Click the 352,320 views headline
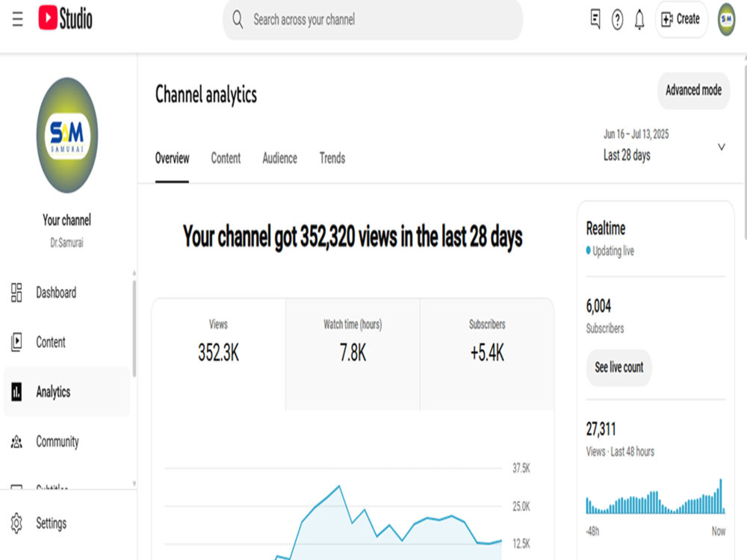The width and height of the screenshot is (747, 560). pyautogui.click(x=353, y=237)
